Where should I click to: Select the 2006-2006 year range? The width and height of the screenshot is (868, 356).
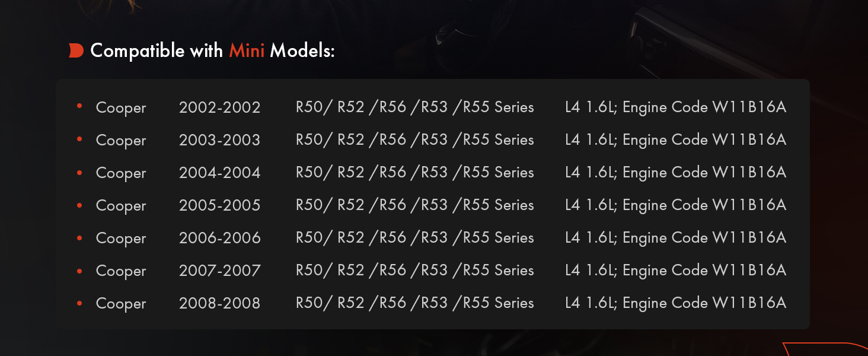pos(219,238)
